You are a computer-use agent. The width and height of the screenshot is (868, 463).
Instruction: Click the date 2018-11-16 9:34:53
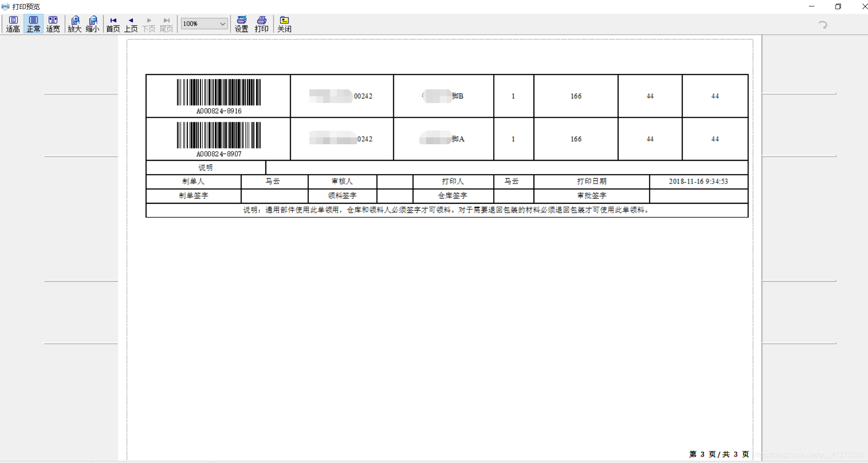698,181
